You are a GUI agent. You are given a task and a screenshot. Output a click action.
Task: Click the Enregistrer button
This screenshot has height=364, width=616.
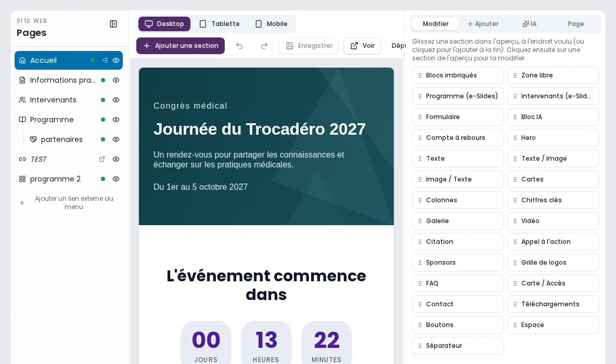coord(309,46)
